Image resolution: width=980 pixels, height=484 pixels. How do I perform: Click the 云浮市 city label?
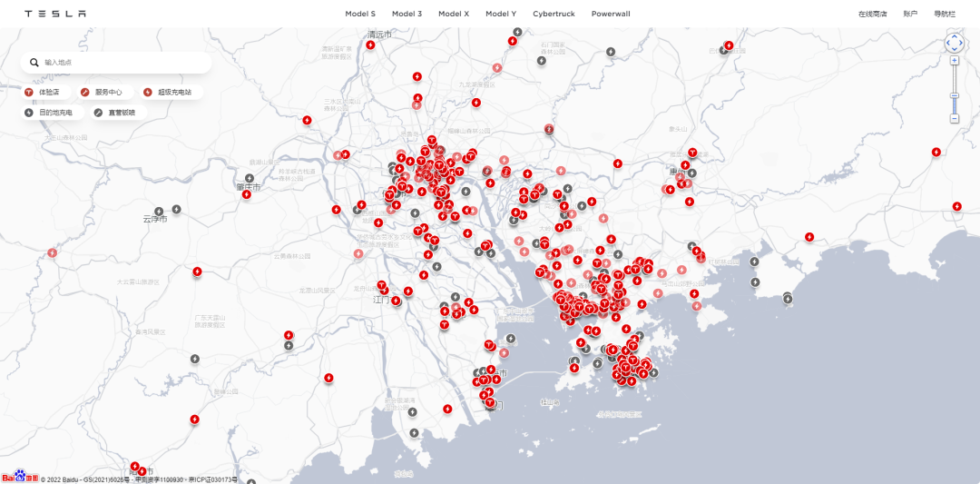click(155, 220)
